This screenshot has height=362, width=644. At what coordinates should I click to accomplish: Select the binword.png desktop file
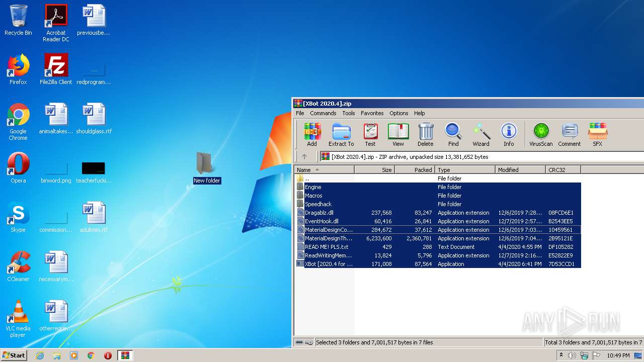(x=56, y=171)
